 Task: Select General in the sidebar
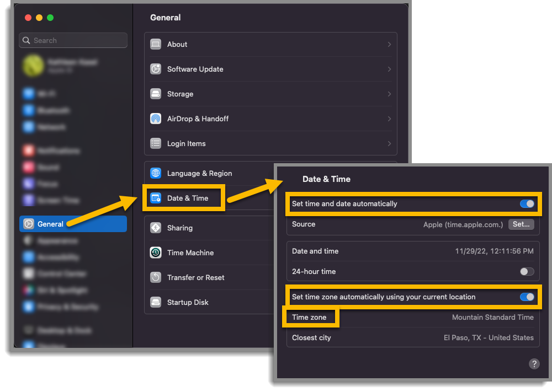coord(73,224)
